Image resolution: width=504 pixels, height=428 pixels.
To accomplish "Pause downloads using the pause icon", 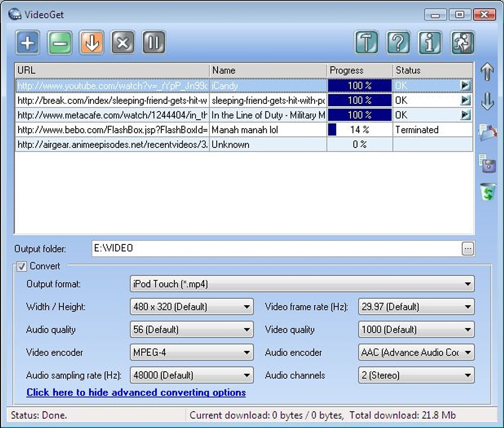I will (154, 42).
